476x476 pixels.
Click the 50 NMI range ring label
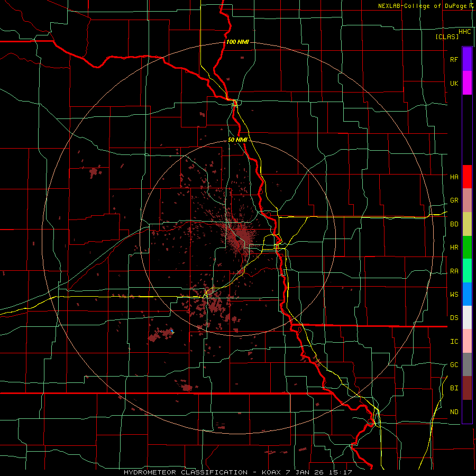(x=237, y=140)
